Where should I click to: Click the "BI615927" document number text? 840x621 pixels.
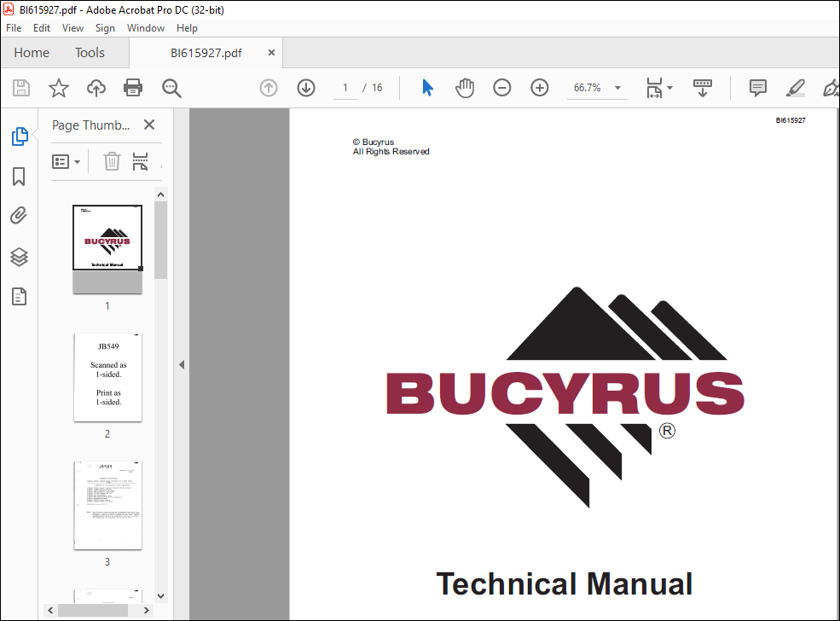791,120
